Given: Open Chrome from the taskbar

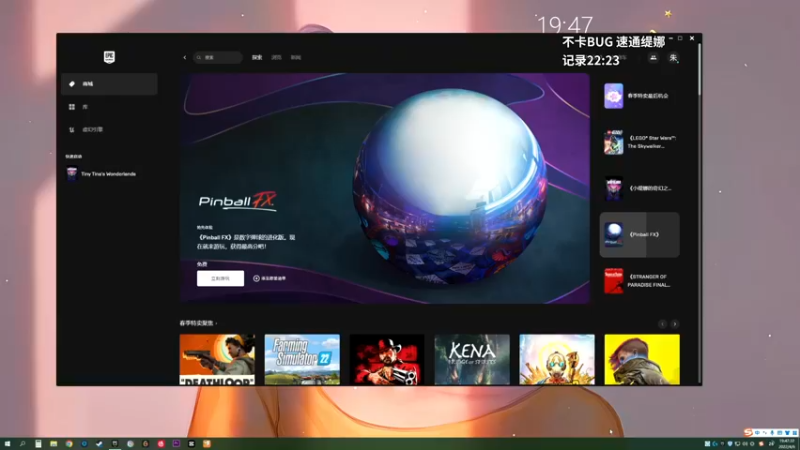Looking at the screenshot, I should coord(69,444).
